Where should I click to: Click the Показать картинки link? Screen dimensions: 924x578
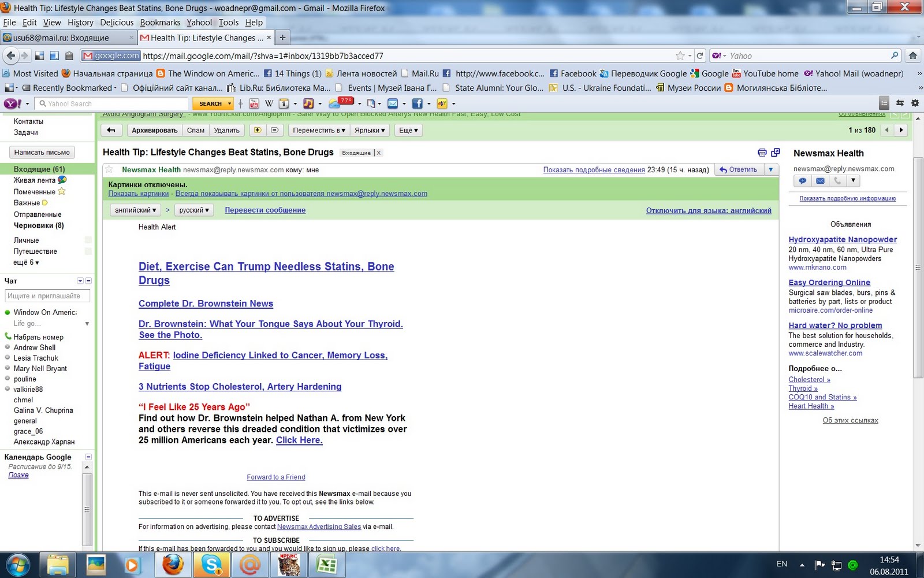pyautogui.click(x=139, y=194)
